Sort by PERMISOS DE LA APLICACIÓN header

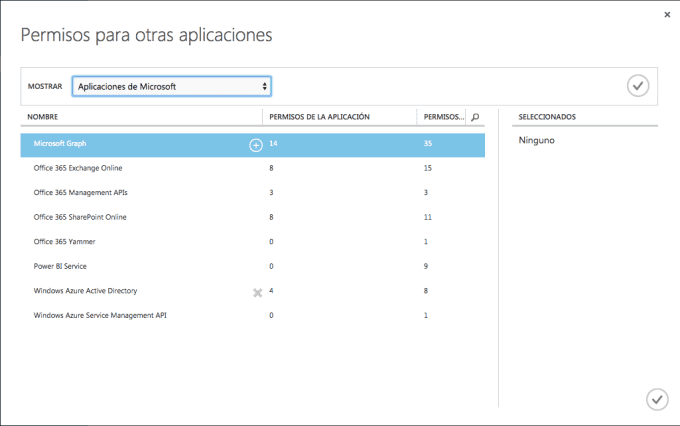[319, 117]
